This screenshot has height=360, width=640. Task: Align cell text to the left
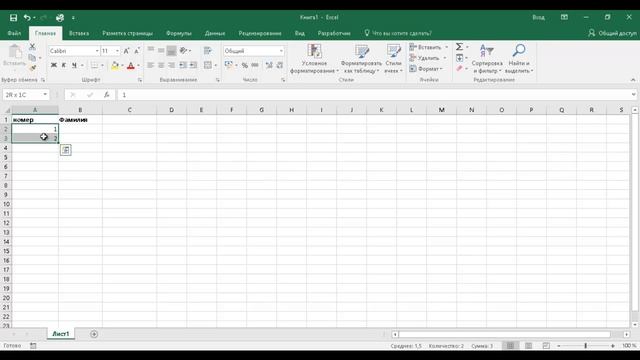(x=151, y=65)
